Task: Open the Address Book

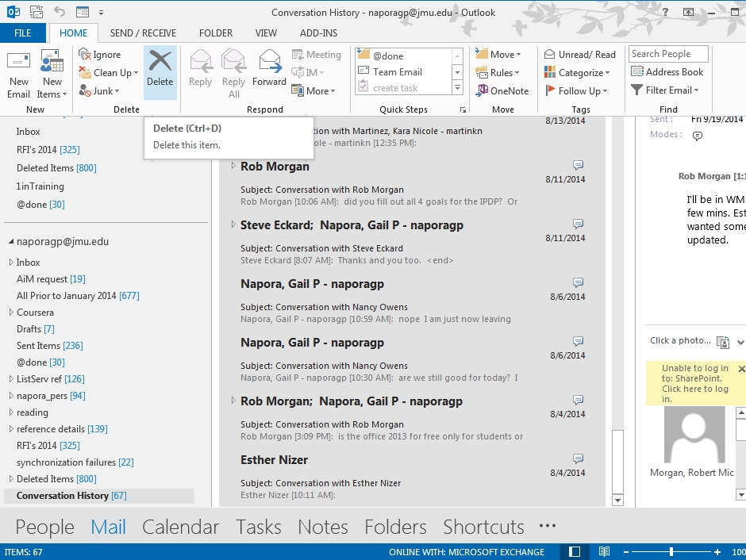Action: [x=667, y=71]
